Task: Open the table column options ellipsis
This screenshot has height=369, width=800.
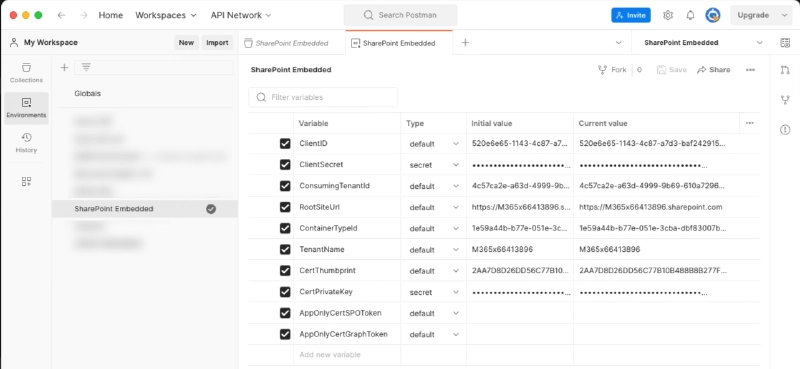Action: point(749,123)
